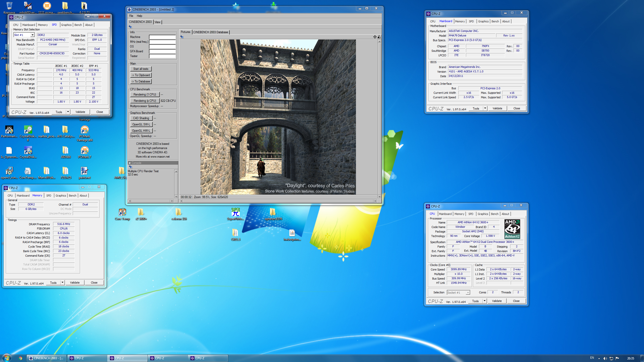Click Start all tests button
644x362 pixels.
point(141,69)
